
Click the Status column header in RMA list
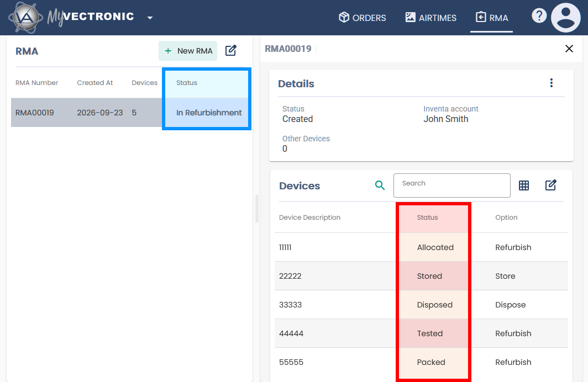(x=187, y=83)
